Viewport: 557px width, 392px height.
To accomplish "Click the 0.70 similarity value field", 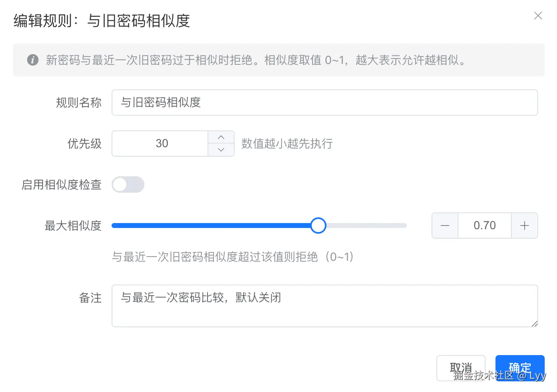I will [484, 226].
